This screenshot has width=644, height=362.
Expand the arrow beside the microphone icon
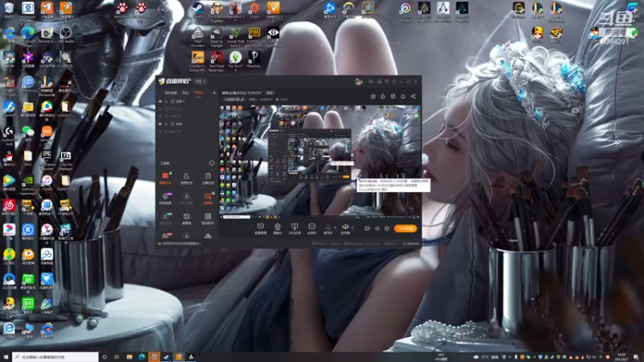tap(335, 228)
